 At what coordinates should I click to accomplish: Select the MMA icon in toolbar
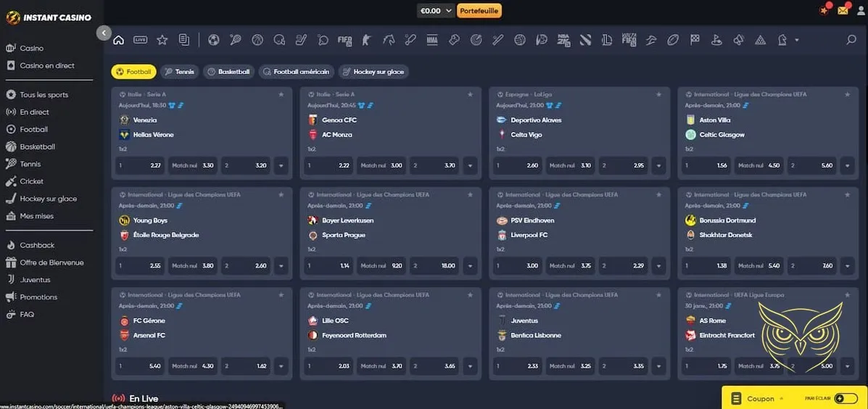[432, 40]
